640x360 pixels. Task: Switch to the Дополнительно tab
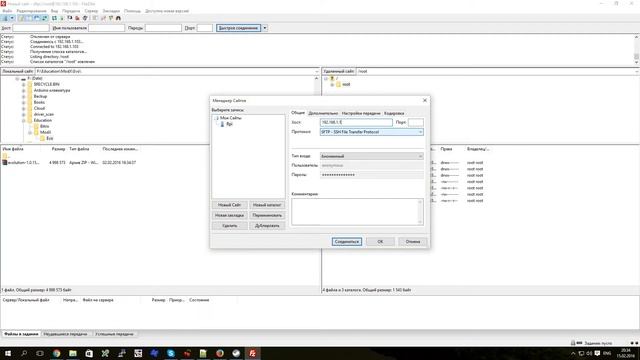[x=323, y=113]
